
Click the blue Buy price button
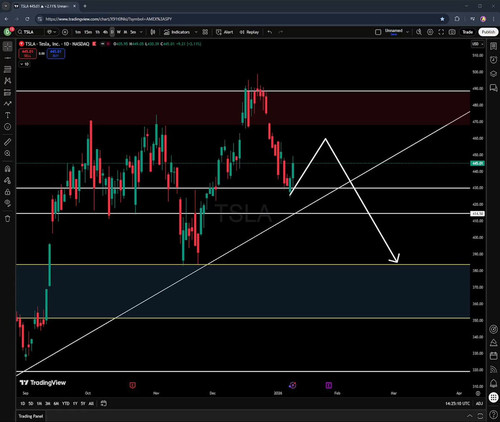coord(56,53)
